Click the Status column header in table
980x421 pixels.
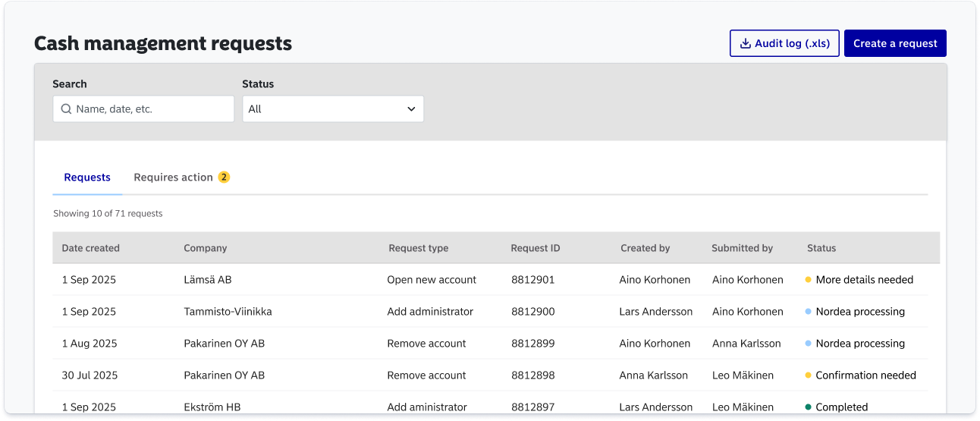pyautogui.click(x=821, y=248)
